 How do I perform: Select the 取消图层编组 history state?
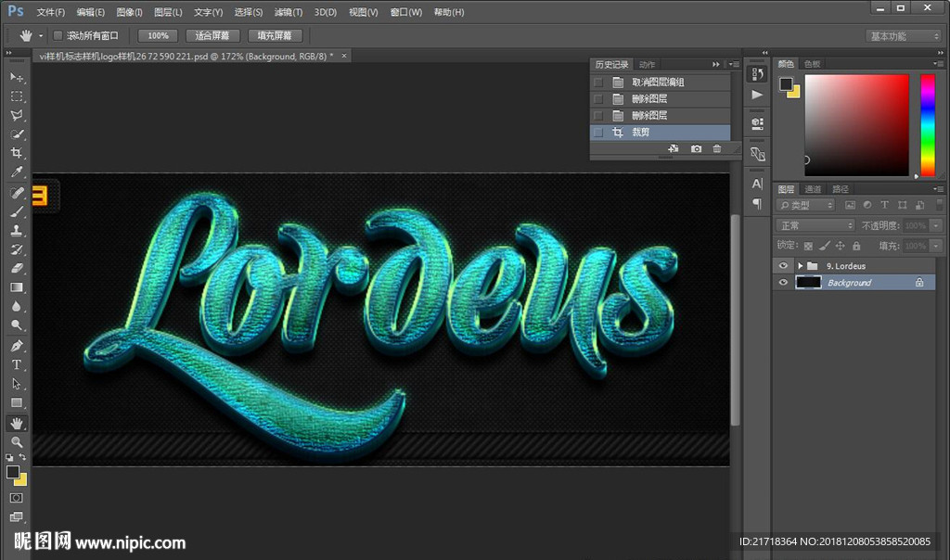click(x=658, y=83)
